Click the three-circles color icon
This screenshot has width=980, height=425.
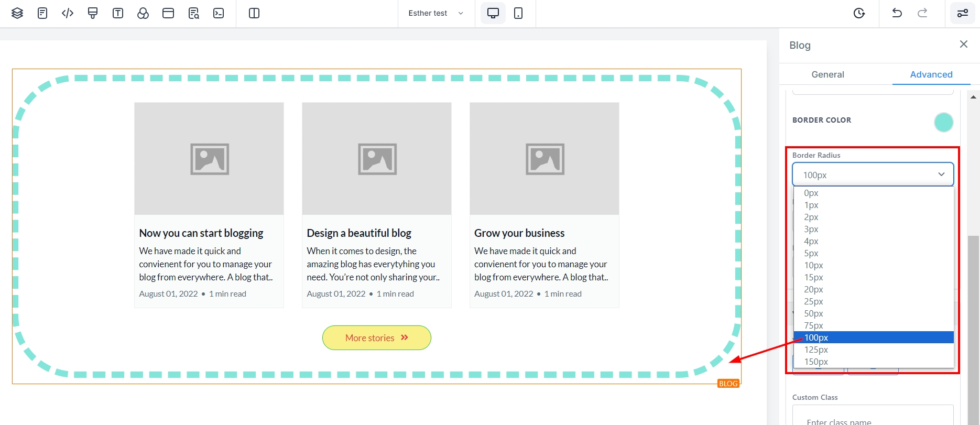(x=143, y=13)
